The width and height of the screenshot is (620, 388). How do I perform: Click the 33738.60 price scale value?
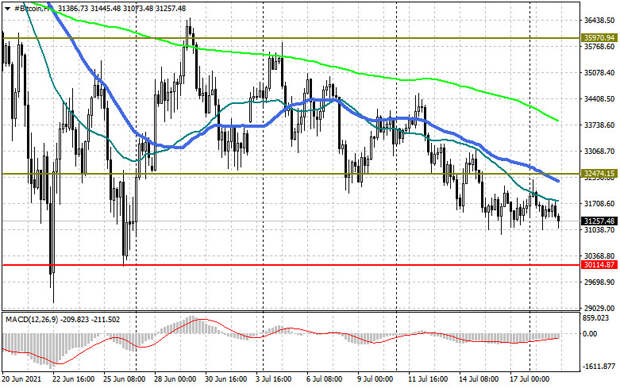[599, 125]
